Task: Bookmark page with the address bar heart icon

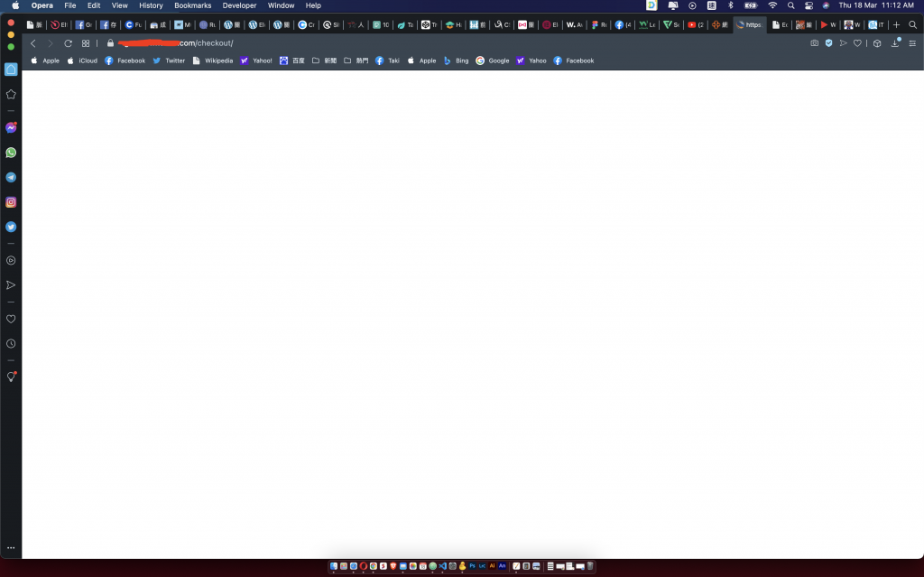Action: 857,43
